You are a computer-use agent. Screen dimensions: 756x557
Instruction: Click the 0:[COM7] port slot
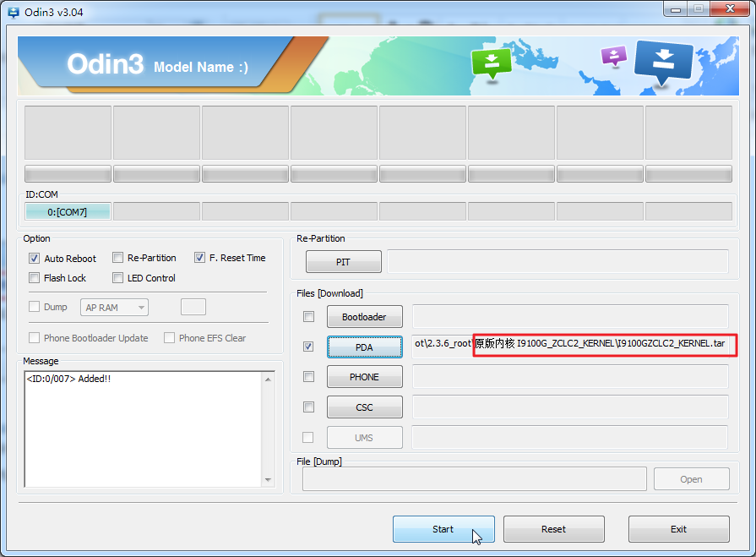(68, 211)
